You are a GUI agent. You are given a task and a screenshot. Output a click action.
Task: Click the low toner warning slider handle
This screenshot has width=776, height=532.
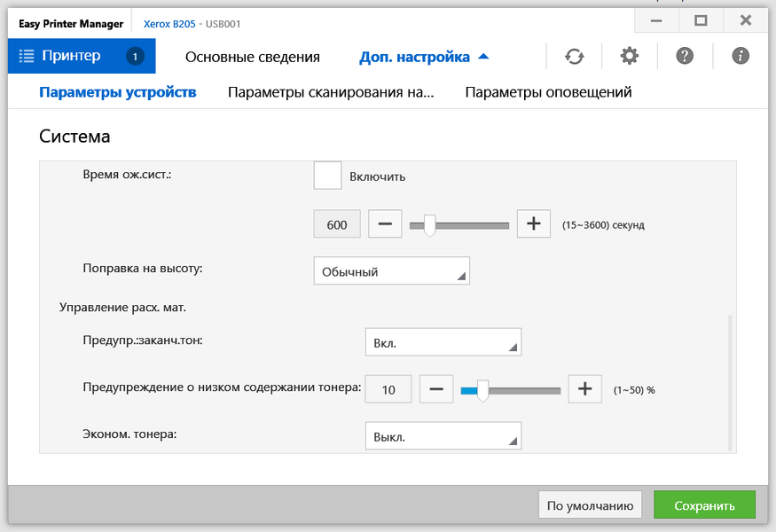pos(482,390)
